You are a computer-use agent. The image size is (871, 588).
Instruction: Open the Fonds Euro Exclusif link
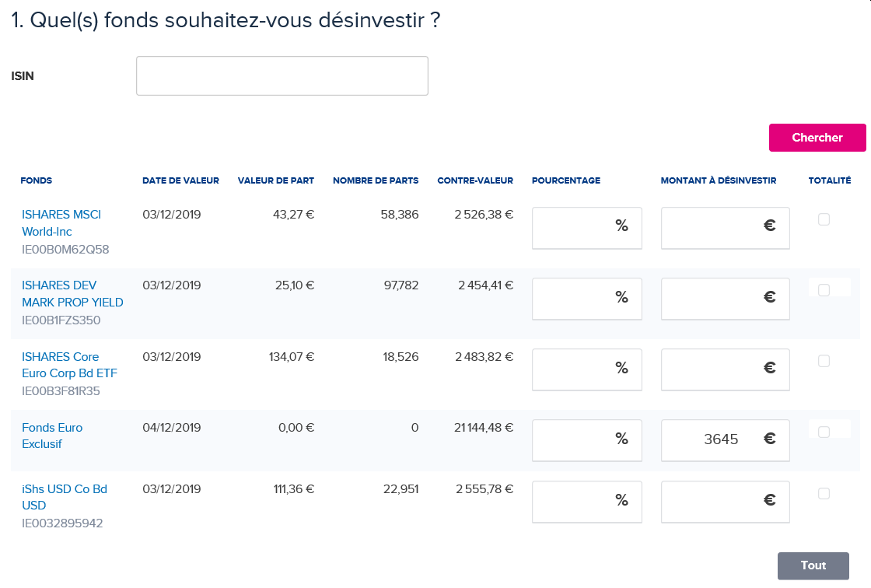[x=52, y=436]
